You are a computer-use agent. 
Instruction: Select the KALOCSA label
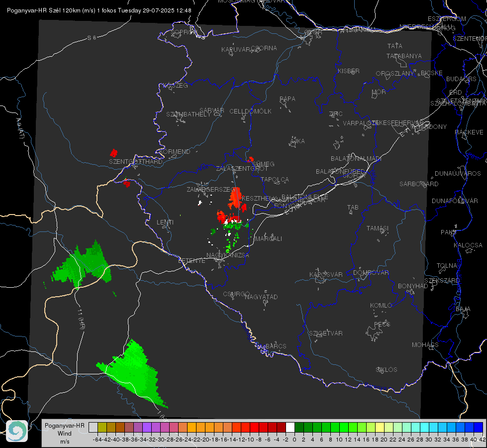pos(468,245)
